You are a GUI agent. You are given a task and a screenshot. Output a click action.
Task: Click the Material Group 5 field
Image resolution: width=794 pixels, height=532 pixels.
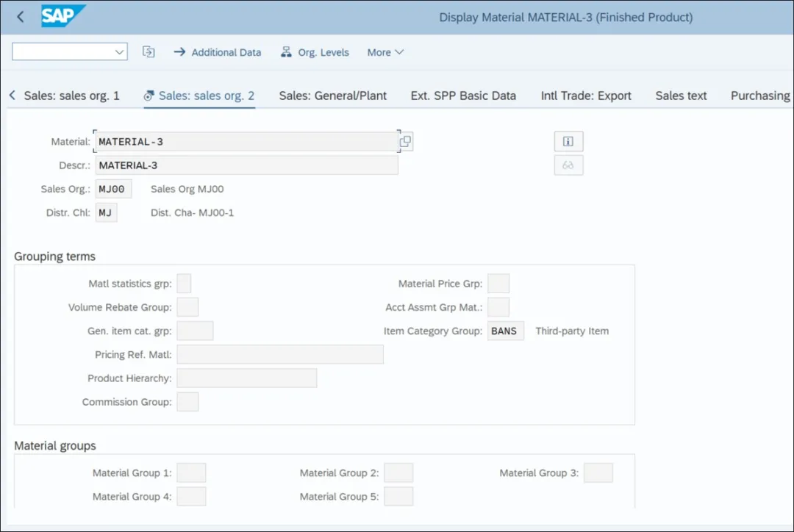(398, 497)
